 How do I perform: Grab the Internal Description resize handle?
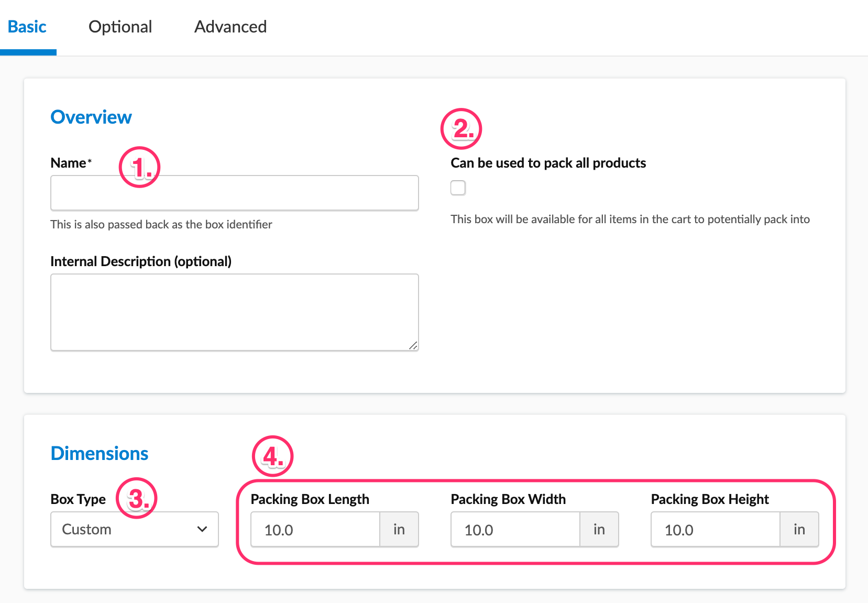point(413,345)
